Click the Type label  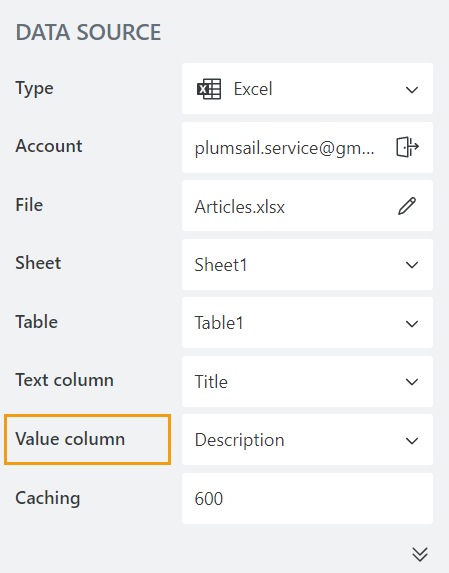(34, 89)
